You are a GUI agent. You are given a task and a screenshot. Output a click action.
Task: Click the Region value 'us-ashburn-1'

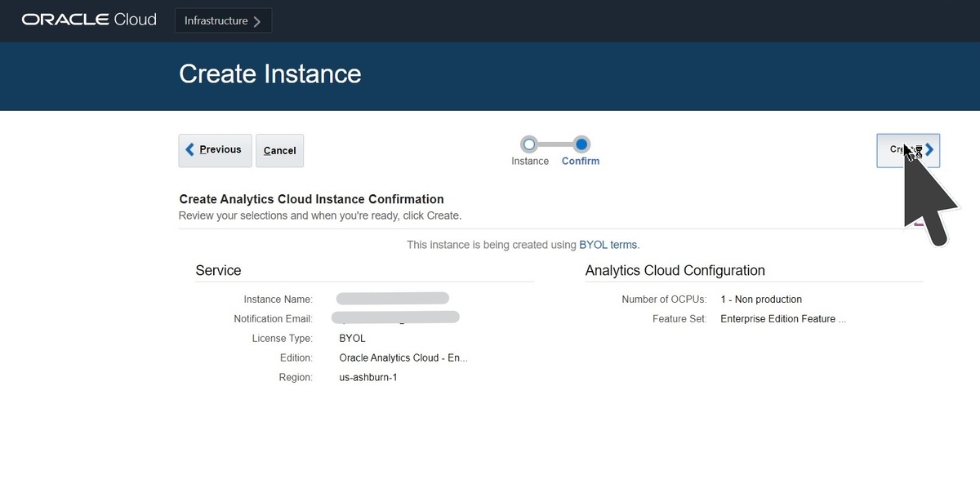click(368, 378)
